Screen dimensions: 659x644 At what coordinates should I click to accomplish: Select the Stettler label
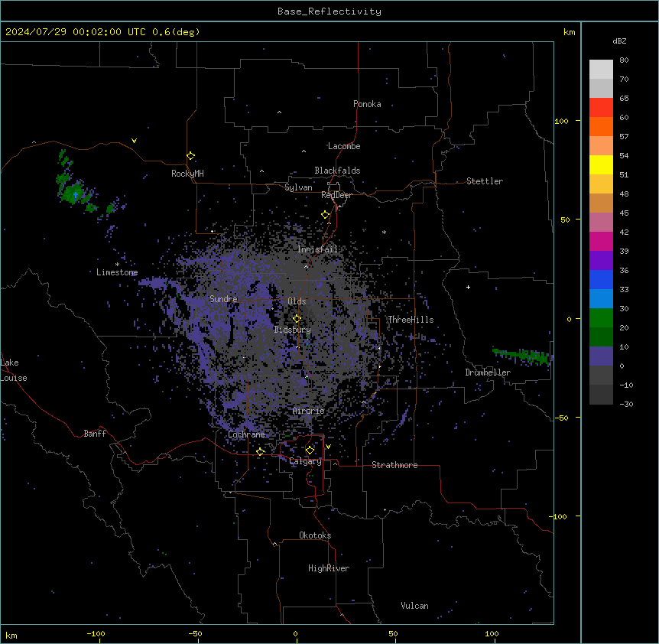(x=485, y=181)
